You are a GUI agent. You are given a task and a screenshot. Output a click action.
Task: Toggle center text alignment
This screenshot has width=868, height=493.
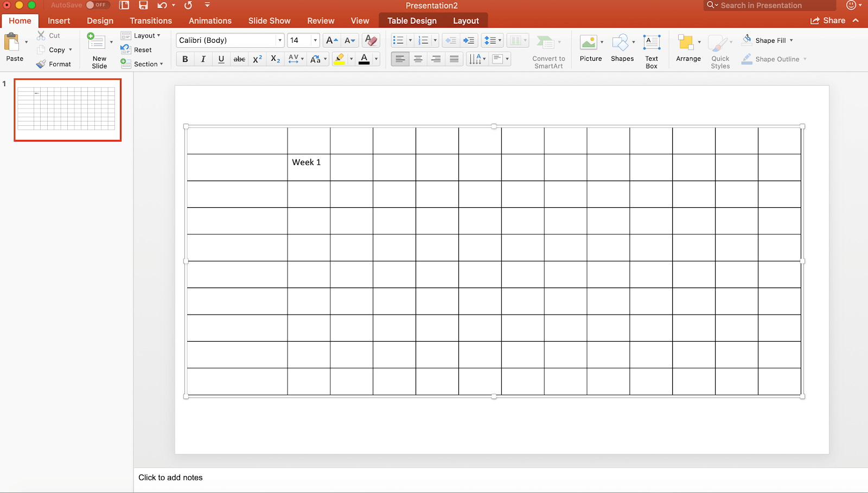click(x=418, y=59)
